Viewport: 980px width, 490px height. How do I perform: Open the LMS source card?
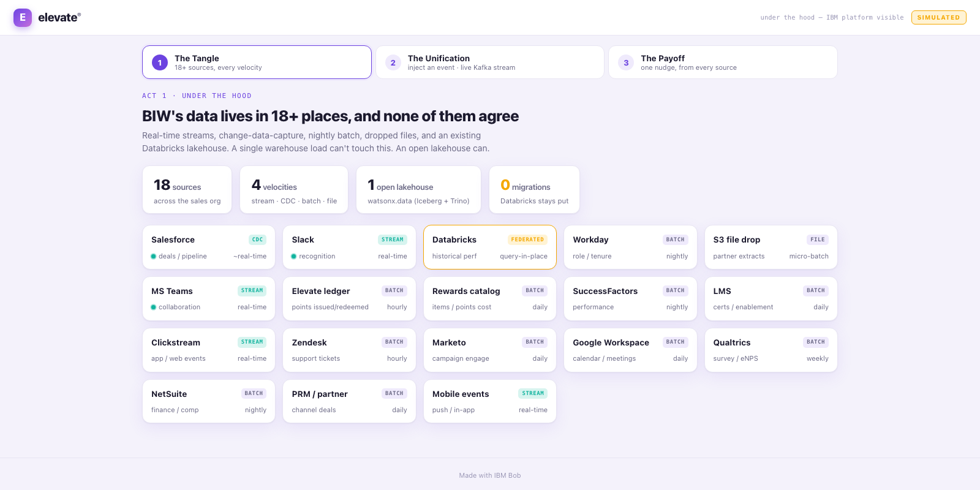point(771,298)
